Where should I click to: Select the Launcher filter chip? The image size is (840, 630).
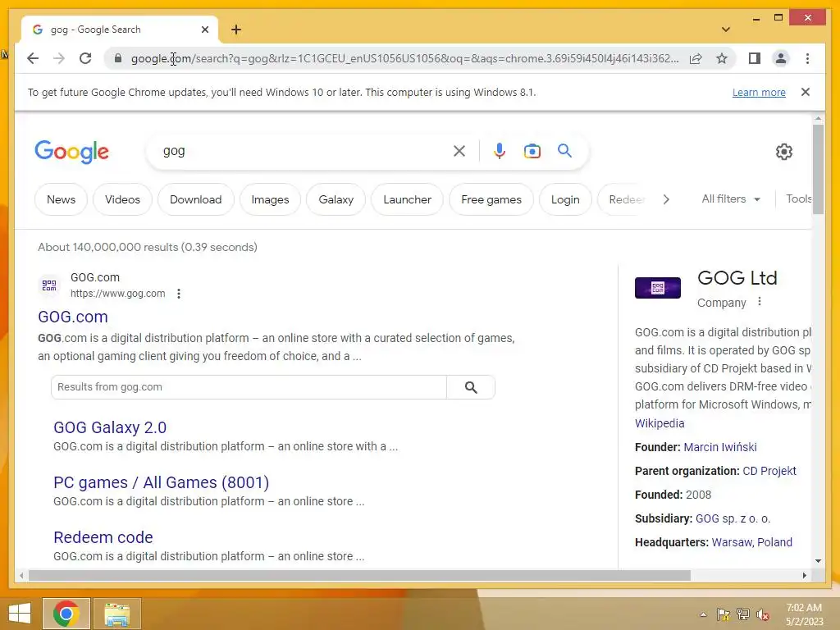[407, 199]
